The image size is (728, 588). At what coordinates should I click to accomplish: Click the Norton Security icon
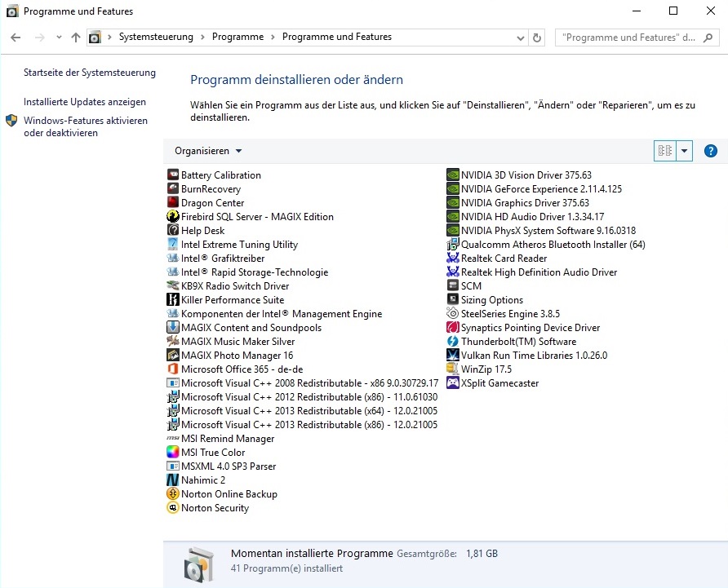point(173,508)
